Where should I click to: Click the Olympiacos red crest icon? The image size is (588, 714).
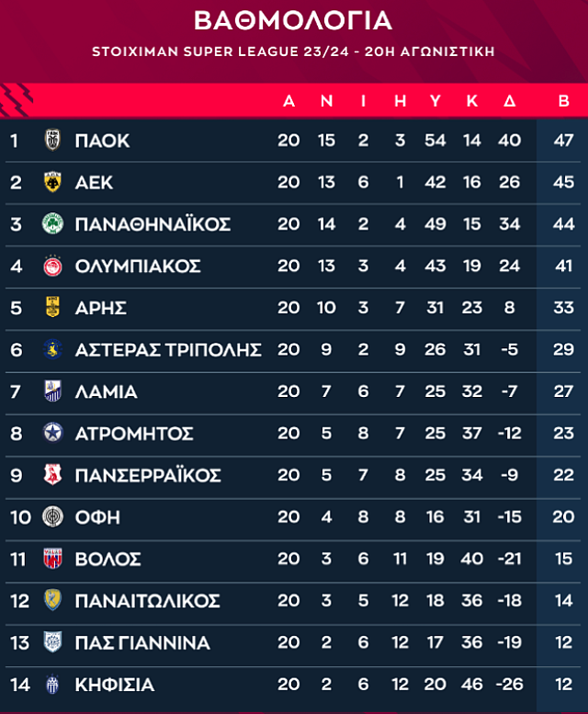point(51,266)
